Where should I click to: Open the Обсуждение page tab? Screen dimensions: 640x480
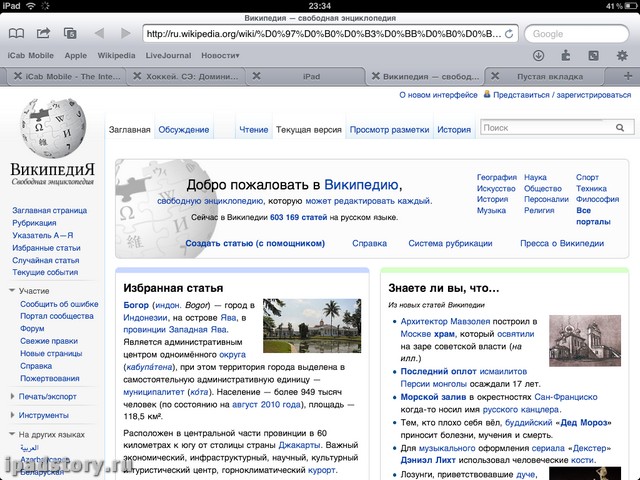pyautogui.click(x=184, y=130)
